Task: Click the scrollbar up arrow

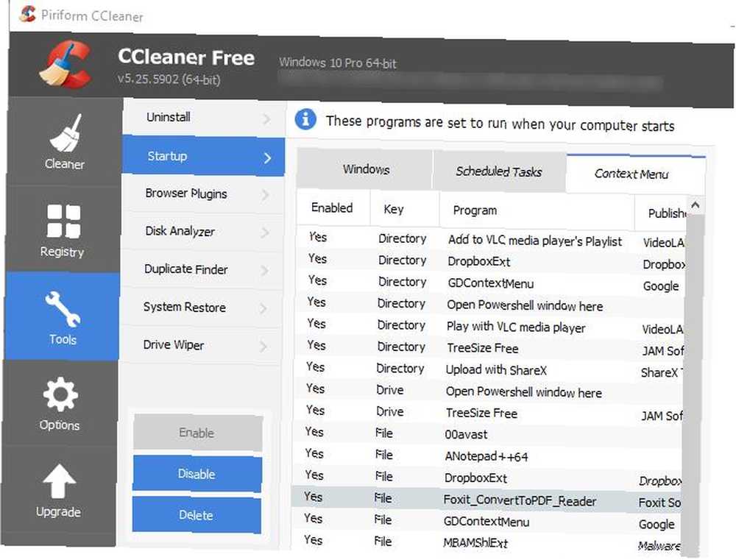Action: point(696,205)
